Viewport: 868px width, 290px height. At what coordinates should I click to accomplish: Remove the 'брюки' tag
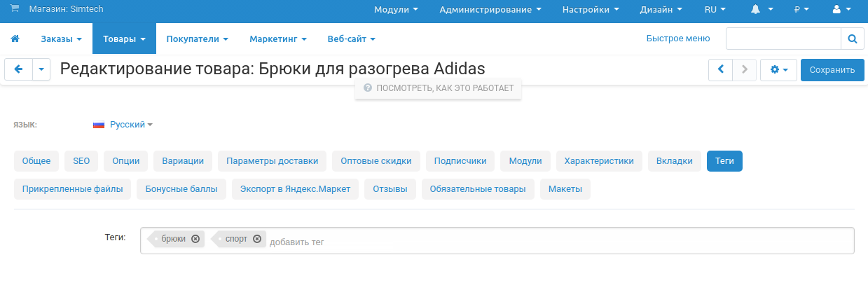(195, 239)
